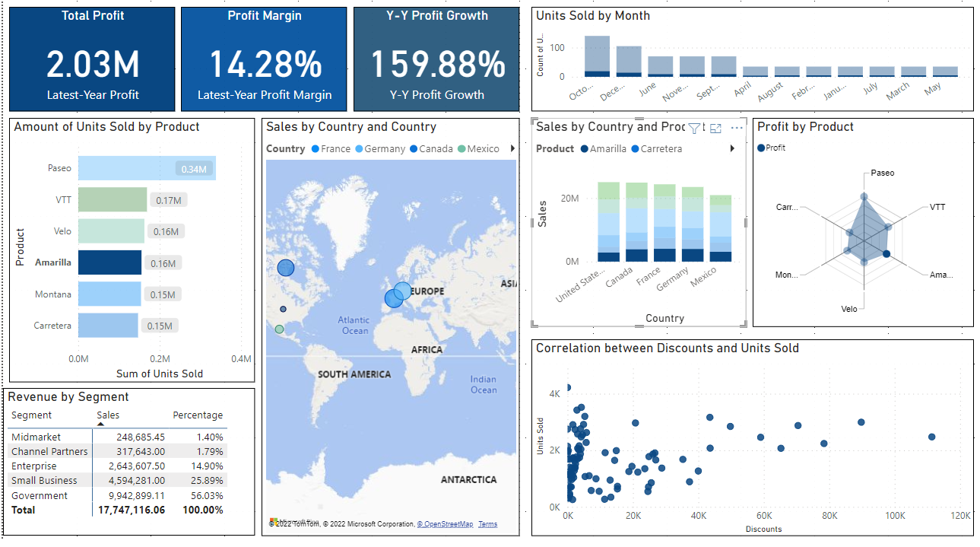Expand Product legend with right arrow
Screen dimensions: 980x547
(732, 148)
